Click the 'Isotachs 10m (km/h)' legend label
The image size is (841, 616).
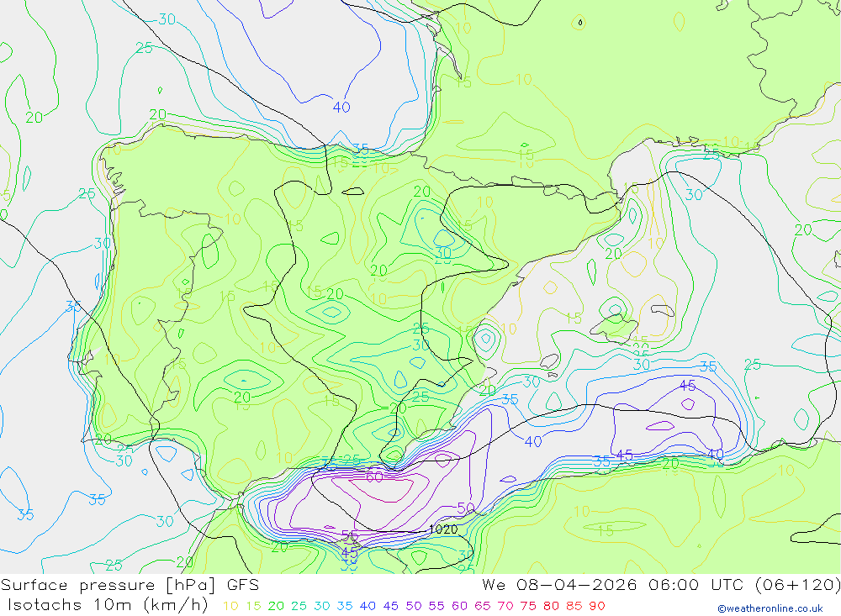point(108,605)
